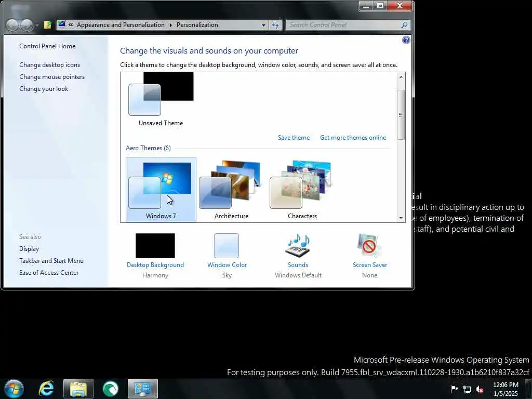Screen dimensions: 532x399
Task: Click the Sounds label link
Action: point(298,265)
